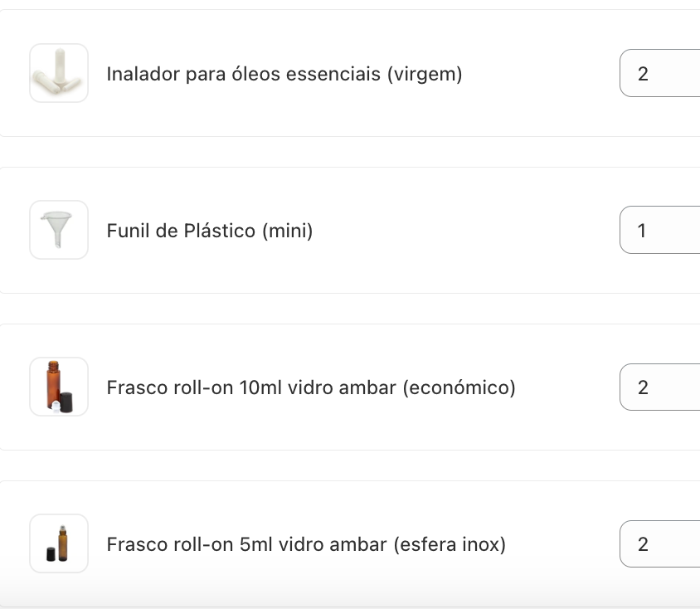Click 'Frasco roll-on 5ml vidro ambar' title
Image resolution: width=700 pixels, height=609 pixels.
[306, 544]
